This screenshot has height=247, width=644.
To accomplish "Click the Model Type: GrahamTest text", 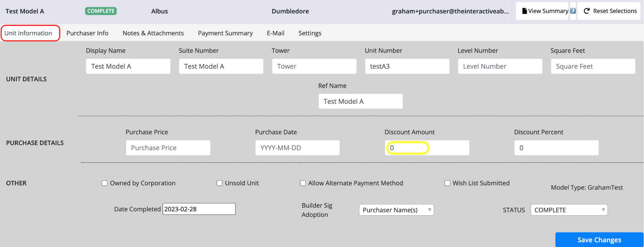I will tap(587, 188).
